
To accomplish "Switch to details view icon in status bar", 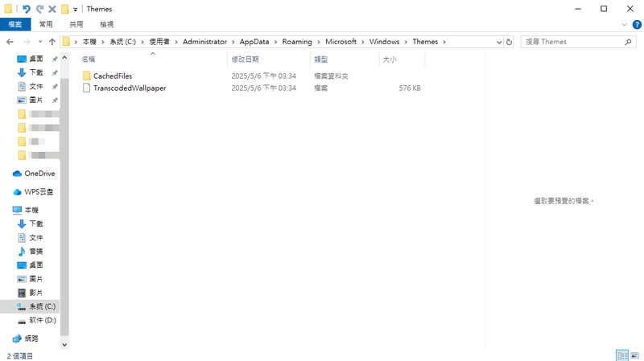I will (x=622, y=355).
